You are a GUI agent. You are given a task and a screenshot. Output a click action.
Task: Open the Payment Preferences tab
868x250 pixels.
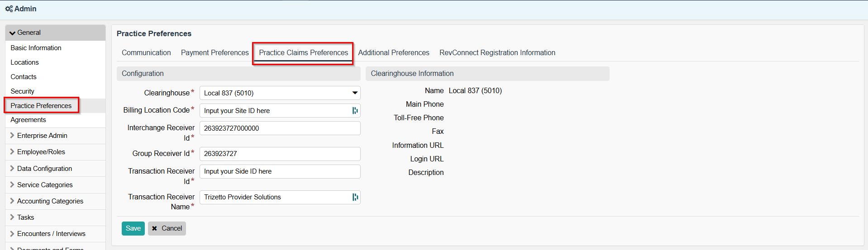pyautogui.click(x=215, y=53)
